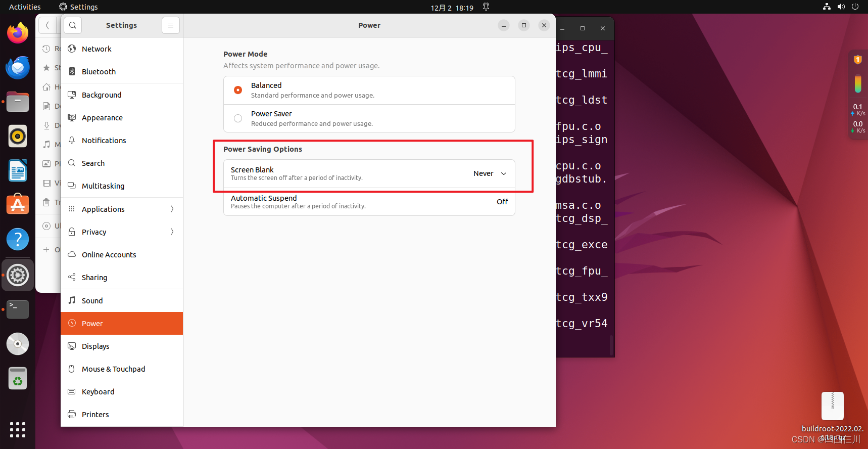Open Help from the dock
This screenshot has height=449, width=868.
click(x=18, y=239)
